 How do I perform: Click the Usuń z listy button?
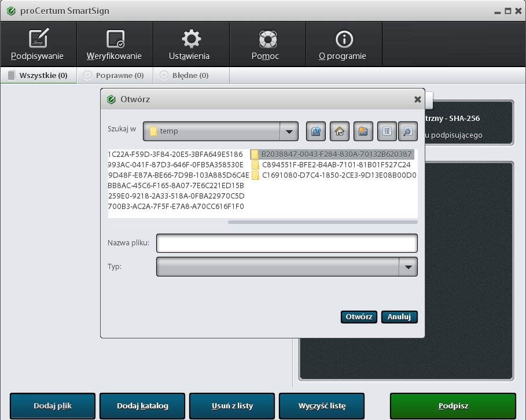[x=232, y=406]
